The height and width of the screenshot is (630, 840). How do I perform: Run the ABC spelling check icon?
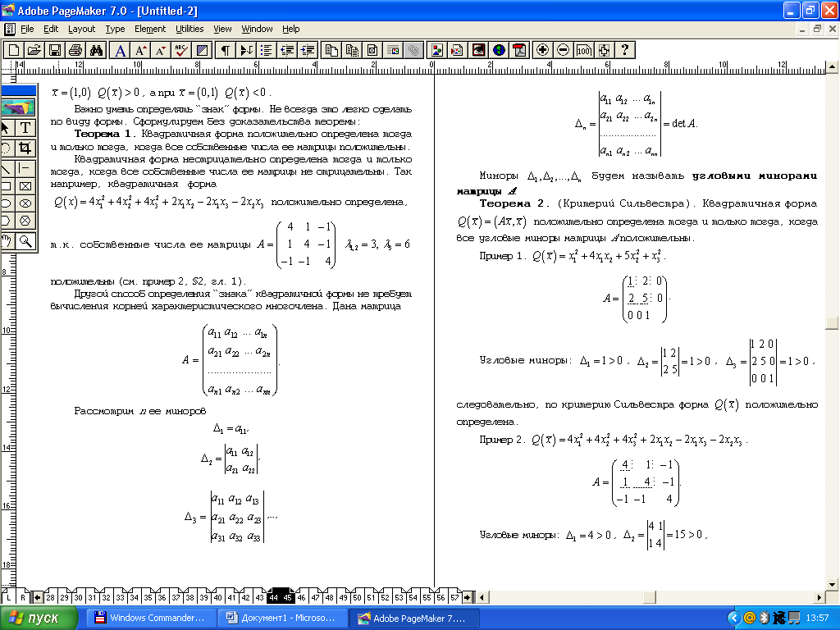click(x=181, y=50)
